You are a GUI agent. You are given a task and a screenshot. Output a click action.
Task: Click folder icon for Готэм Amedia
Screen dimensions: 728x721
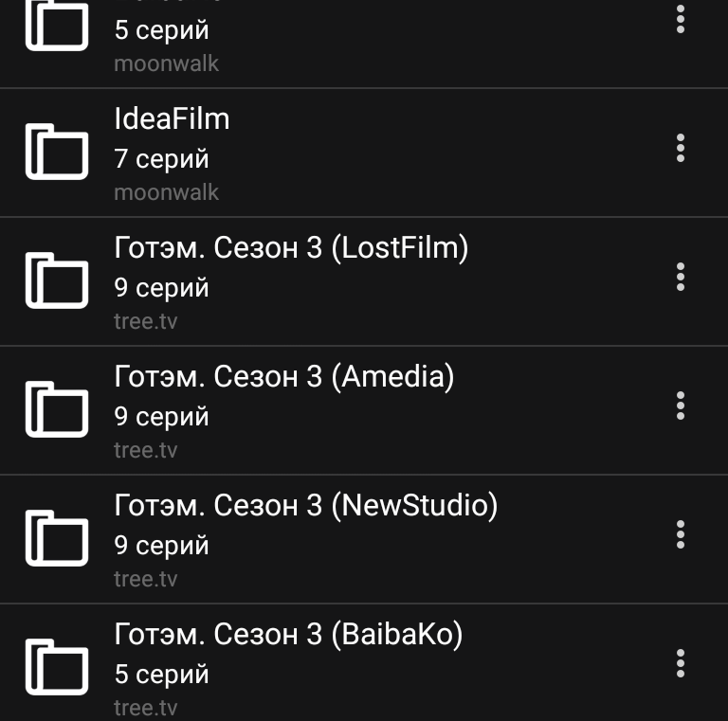click(57, 408)
